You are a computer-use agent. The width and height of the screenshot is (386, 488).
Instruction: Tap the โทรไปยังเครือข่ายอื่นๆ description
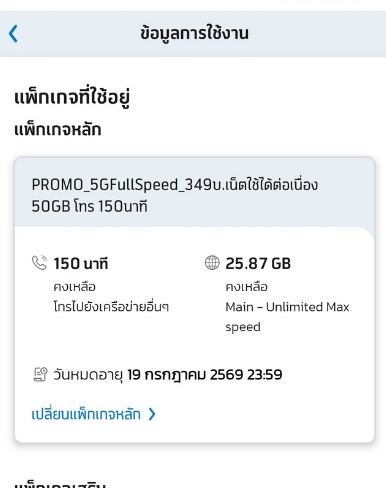(111, 307)
